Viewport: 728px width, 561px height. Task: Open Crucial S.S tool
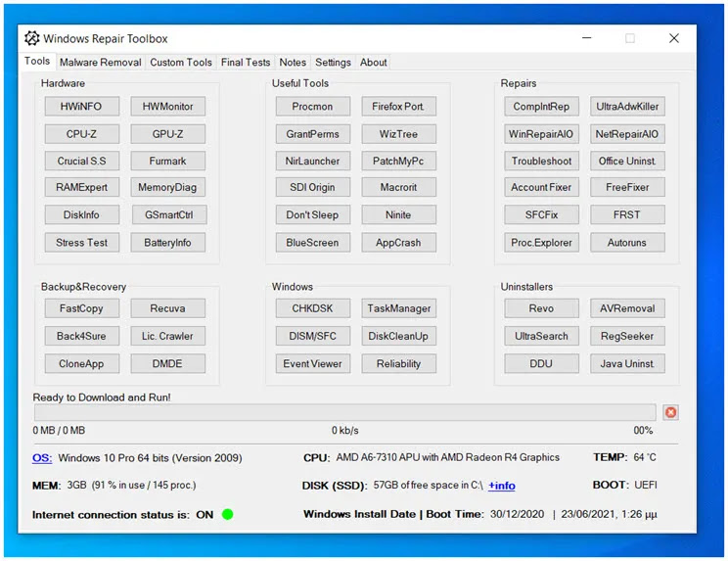[82, 162]
